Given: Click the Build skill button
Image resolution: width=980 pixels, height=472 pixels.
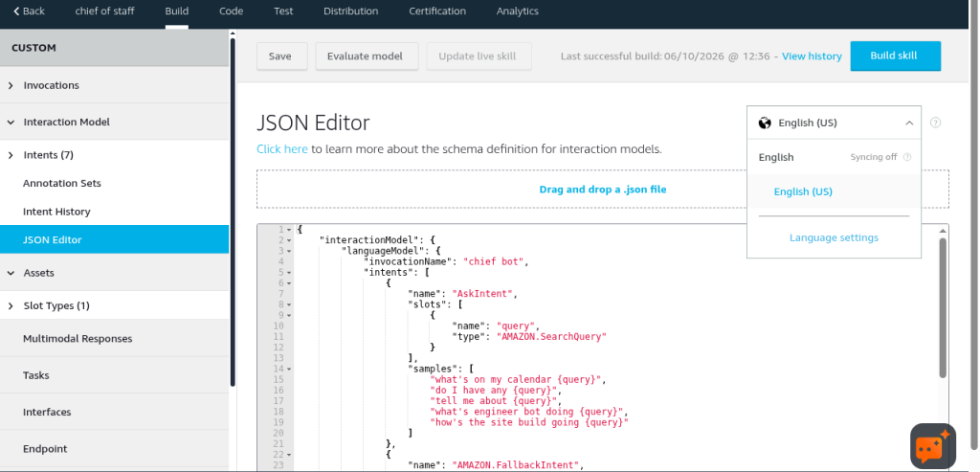Looking at the screenshot, I should click(x=895, y=56).
